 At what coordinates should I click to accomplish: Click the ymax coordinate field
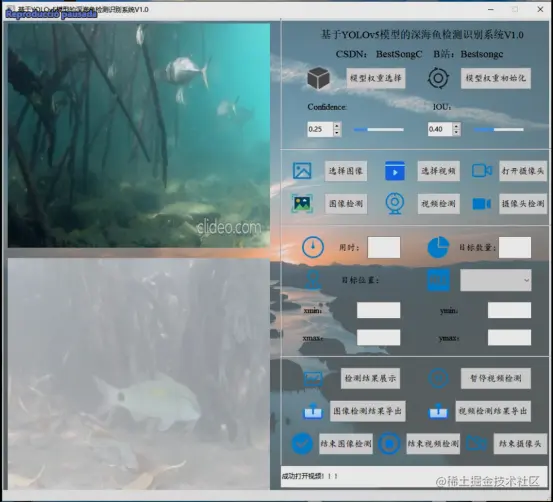509,337
